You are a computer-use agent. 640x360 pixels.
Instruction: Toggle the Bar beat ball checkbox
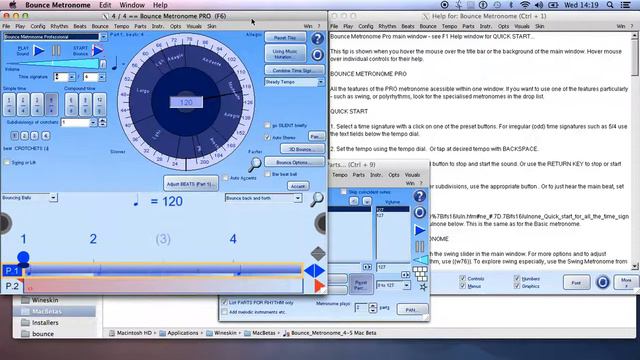(x=267, y=174)
